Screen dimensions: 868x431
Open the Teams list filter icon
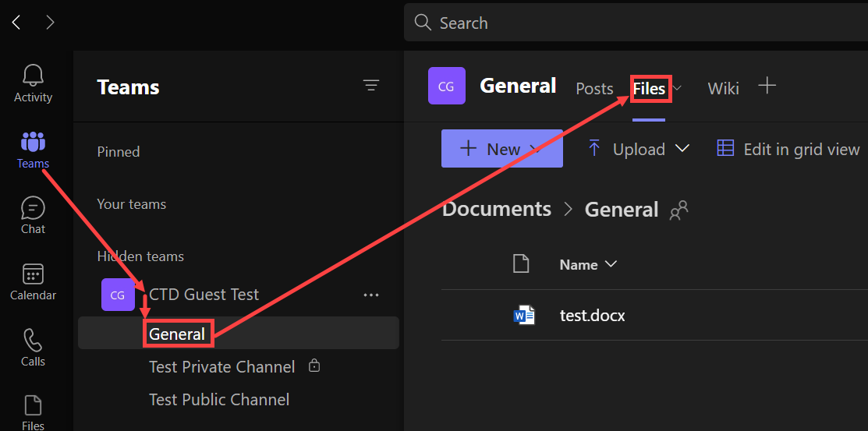pos(371,85)
